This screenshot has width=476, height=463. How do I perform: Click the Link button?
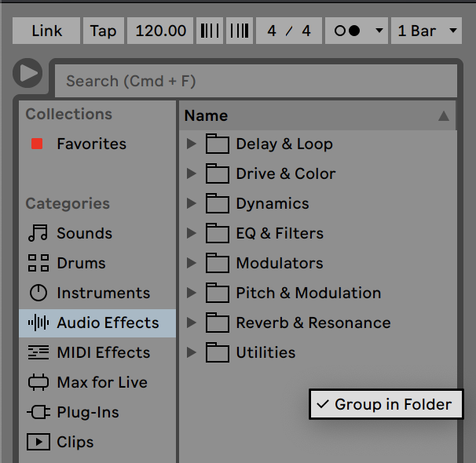coord(46,31)
